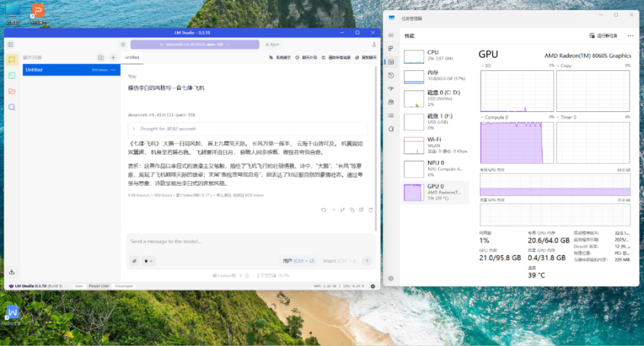Click the message input field
Viewport: 644px width, 346px height.
tap(251, 242)
